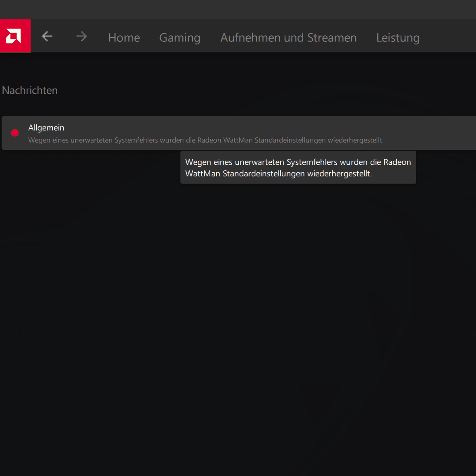Click the red dot on Allgemein message
The height and width of the screenshot is (476, 476).
click(15, 133)
